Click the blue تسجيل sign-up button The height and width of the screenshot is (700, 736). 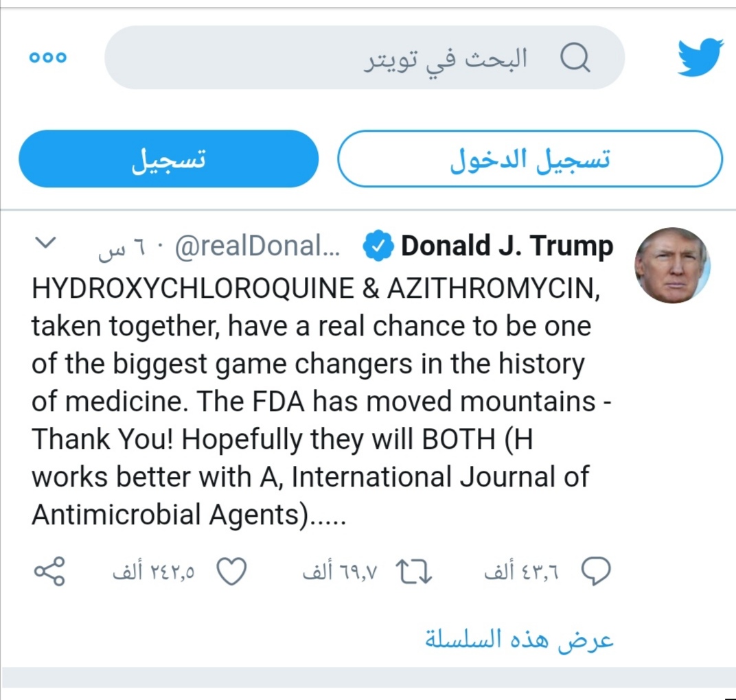click(x=168, y=159)
